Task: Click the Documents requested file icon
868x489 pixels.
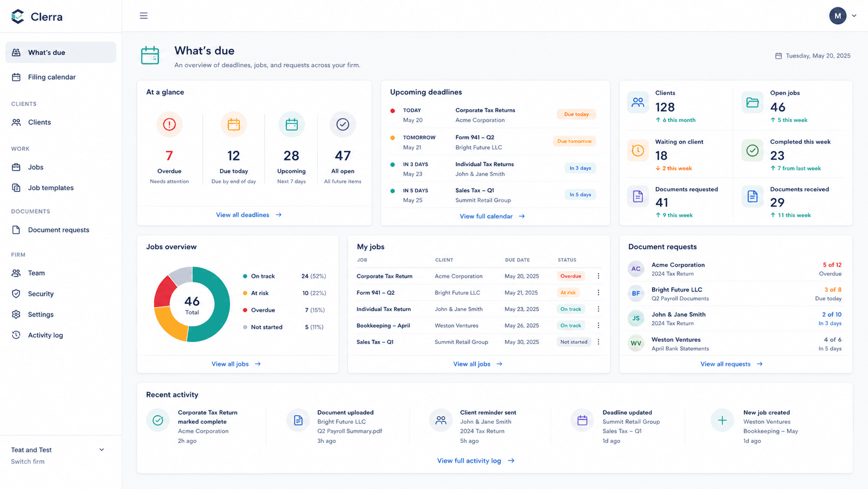Action: 638,196
